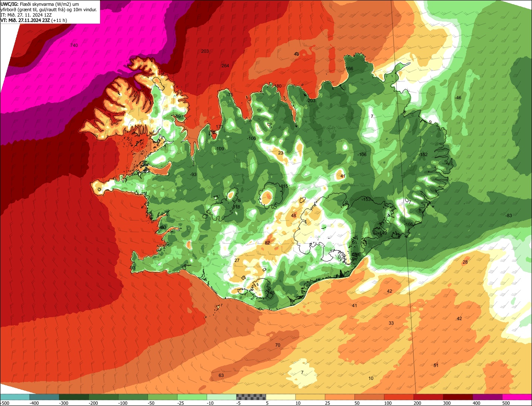
Task: Click the light green -25 to -10 legend swatch
Action: pos(192,397)
